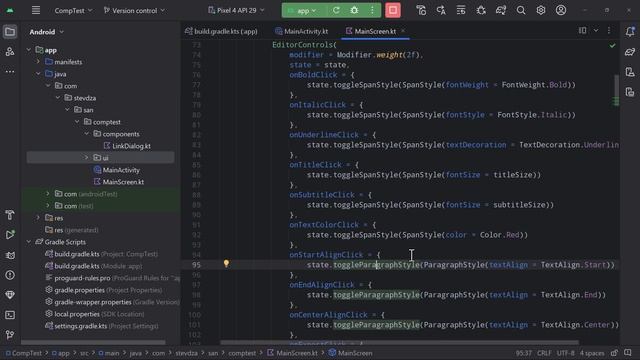Change CRLF line separator setting
This screenshot has width=640, height=360.
(544, 353)
